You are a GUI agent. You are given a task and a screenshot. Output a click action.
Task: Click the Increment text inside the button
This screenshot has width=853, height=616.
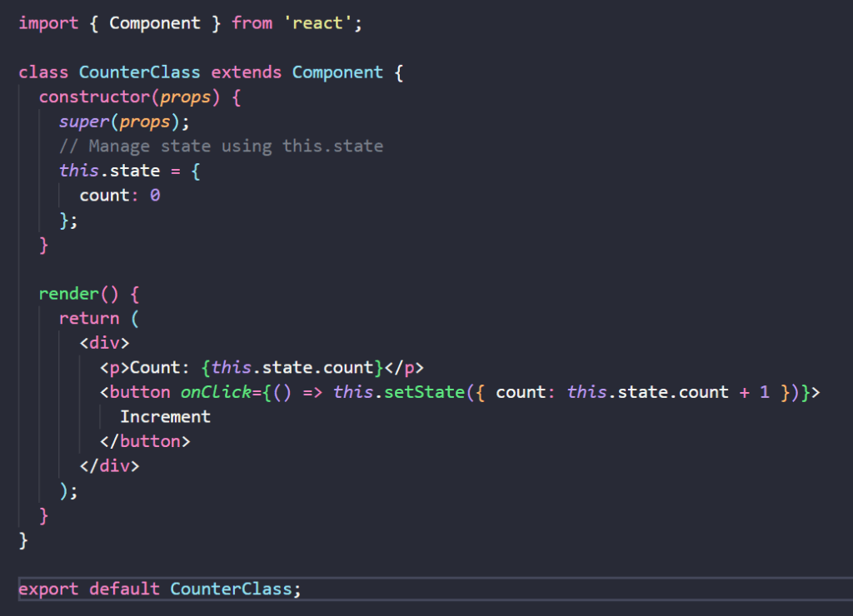point(165,416)
